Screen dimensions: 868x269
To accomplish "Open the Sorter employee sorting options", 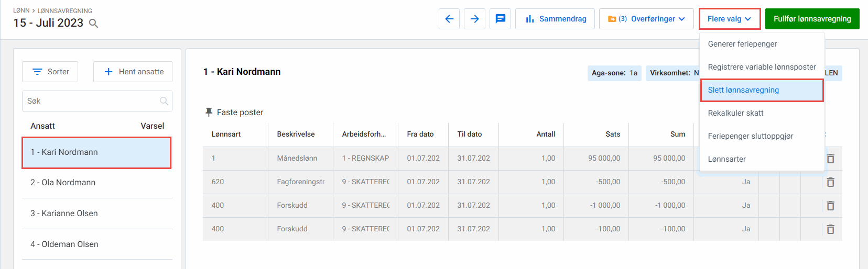I will pyautogui.click(x=50, y=72).
